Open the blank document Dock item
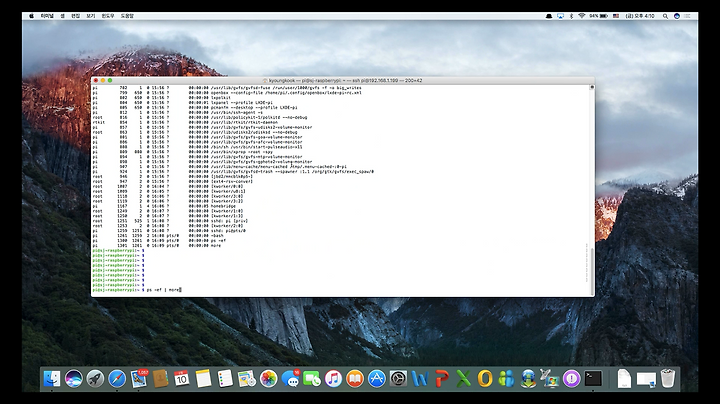Screen dimensions: 720x404 [x=624, y=379]
